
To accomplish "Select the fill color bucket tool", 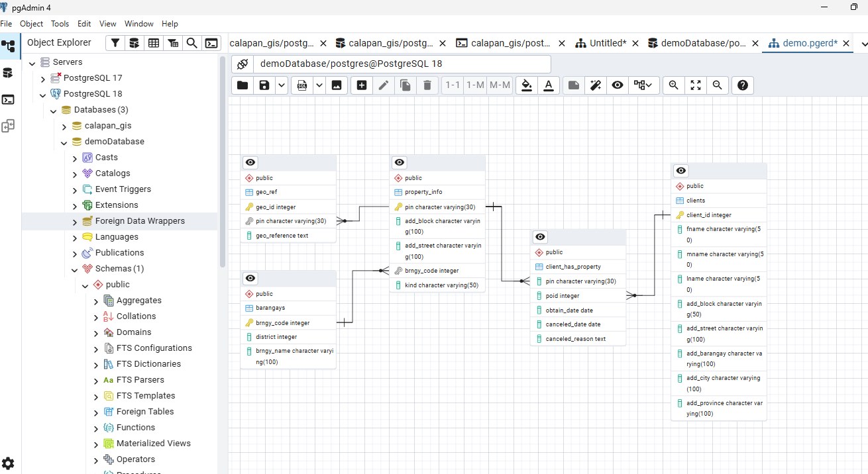I will (527, 85).
